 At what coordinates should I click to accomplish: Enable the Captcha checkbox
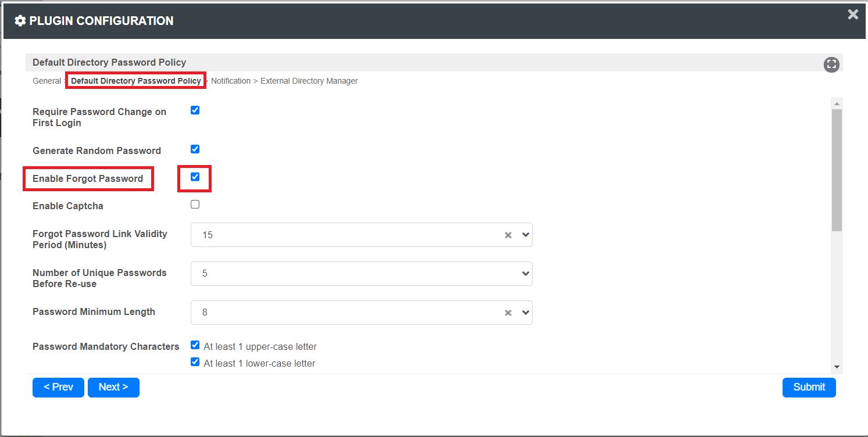tap(195, 205)
